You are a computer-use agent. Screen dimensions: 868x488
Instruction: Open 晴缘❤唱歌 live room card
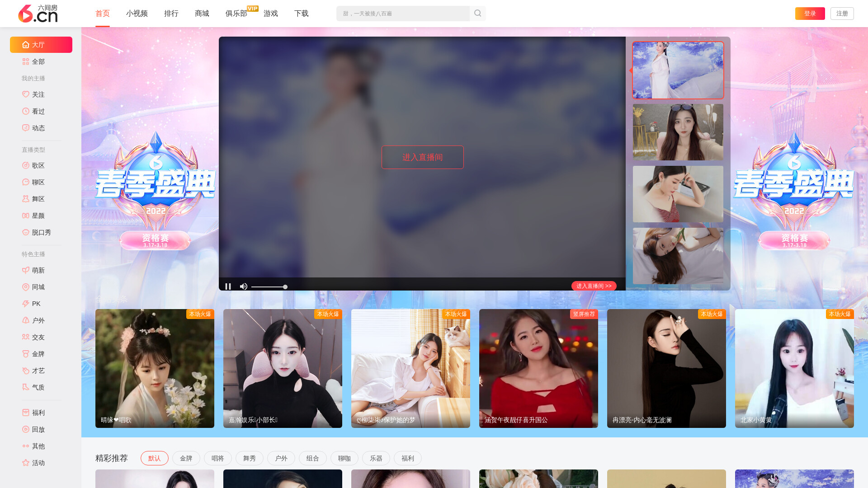point(155,368)
